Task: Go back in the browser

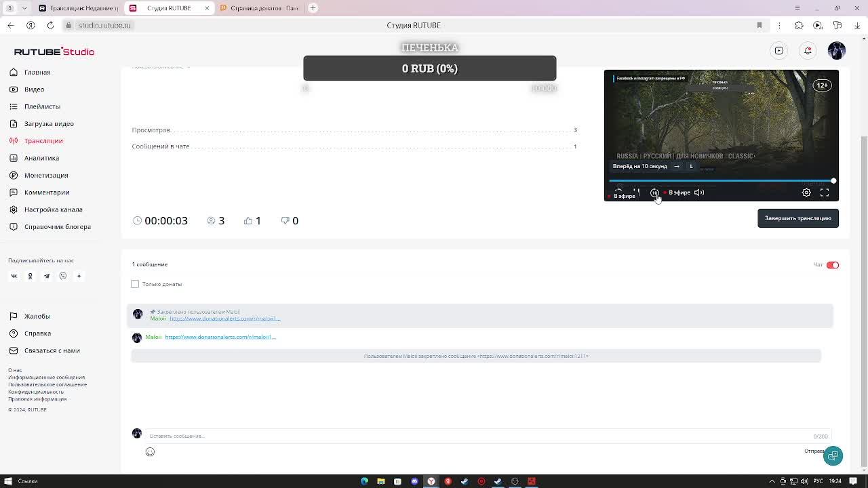Action: 11,25
